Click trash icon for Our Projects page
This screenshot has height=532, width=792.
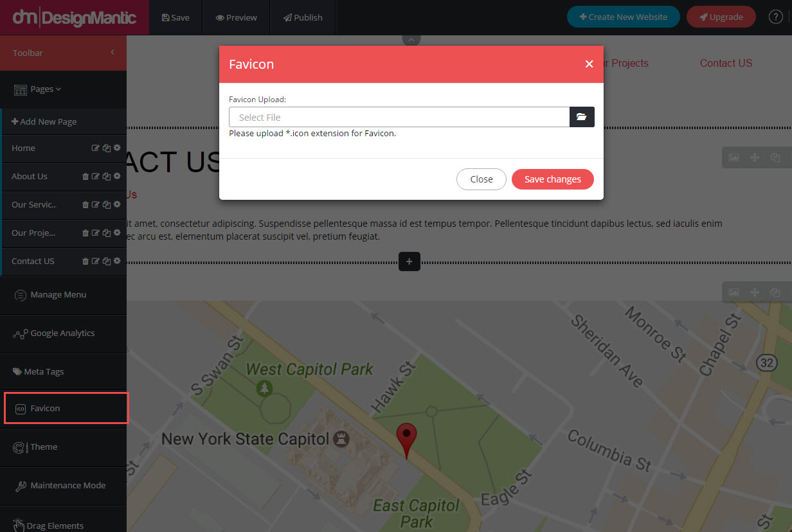[x=85, y=233]
